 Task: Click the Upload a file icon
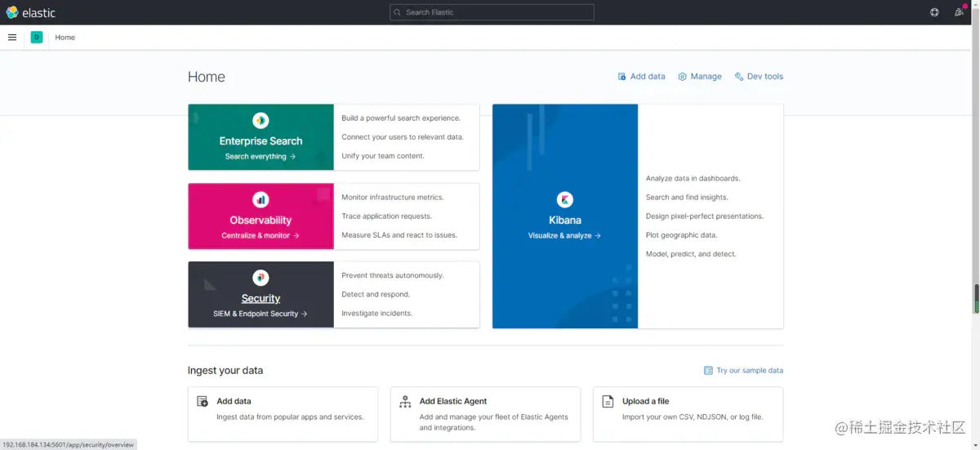[608, 402]
